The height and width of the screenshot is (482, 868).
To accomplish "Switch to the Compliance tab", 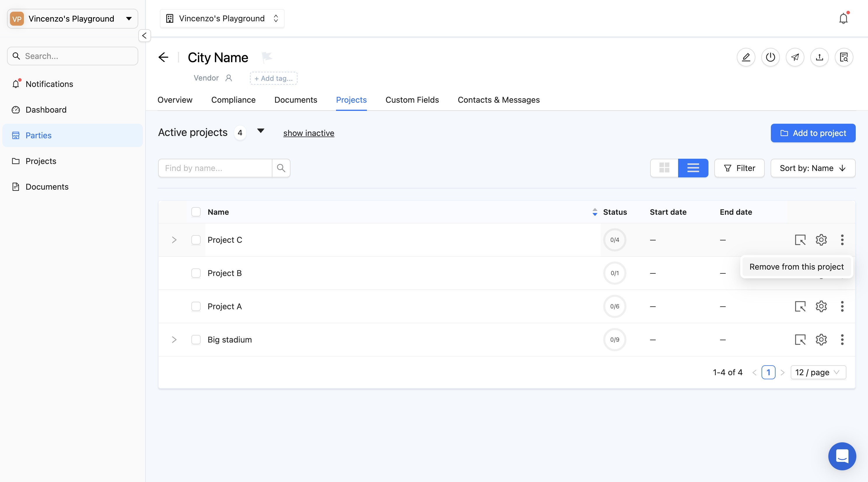I will [x=233, y=100].
